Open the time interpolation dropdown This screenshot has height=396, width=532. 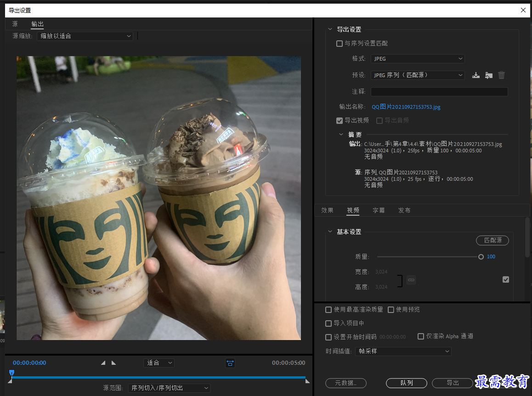(x=403, y=351)
